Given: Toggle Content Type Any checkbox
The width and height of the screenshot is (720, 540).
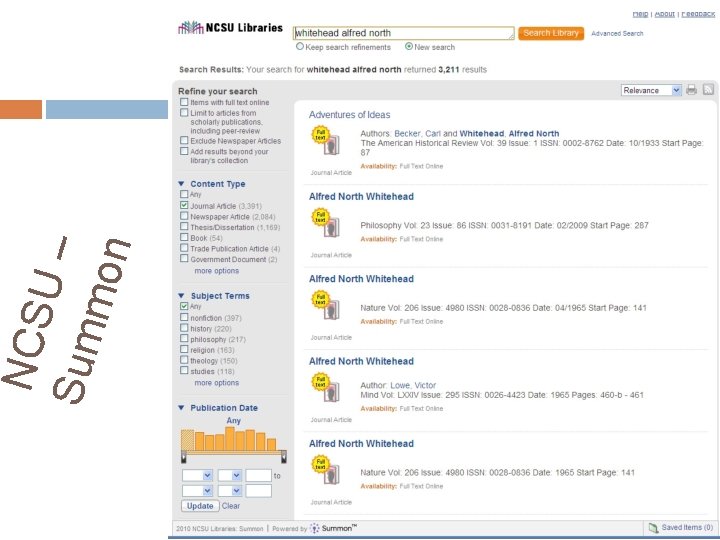Looking at the screenshot, I should tap(184, 194).
